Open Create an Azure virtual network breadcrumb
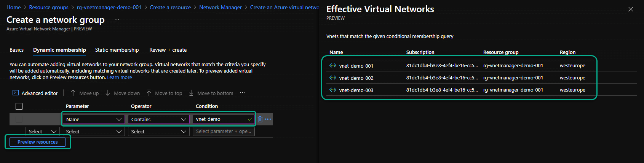The width and height of the screenshot is (644, 163). point(284,7)
